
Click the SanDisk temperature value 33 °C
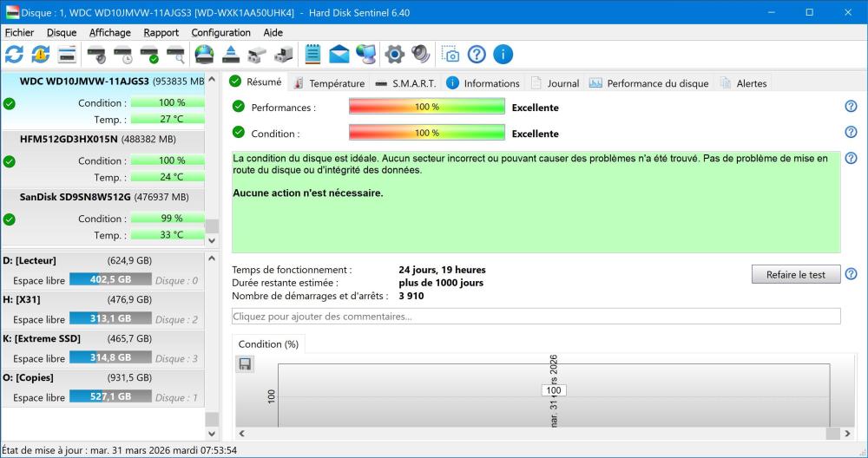[172, 234]
